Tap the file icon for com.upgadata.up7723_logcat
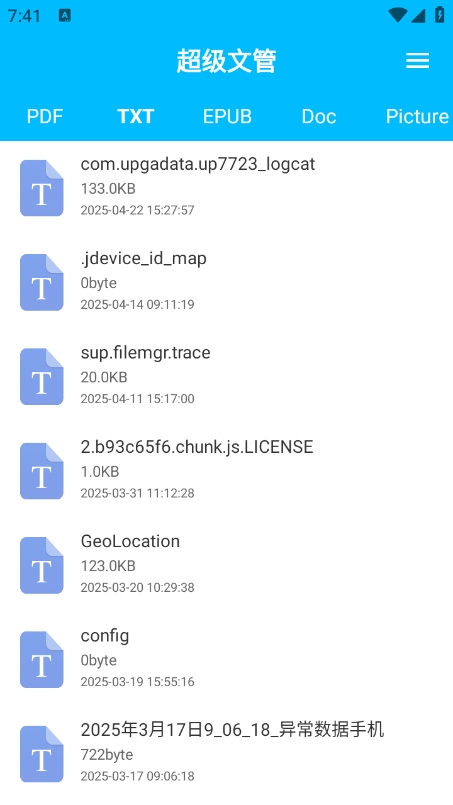This screenshot has height=805, width=453. click(x=42, y=188)
